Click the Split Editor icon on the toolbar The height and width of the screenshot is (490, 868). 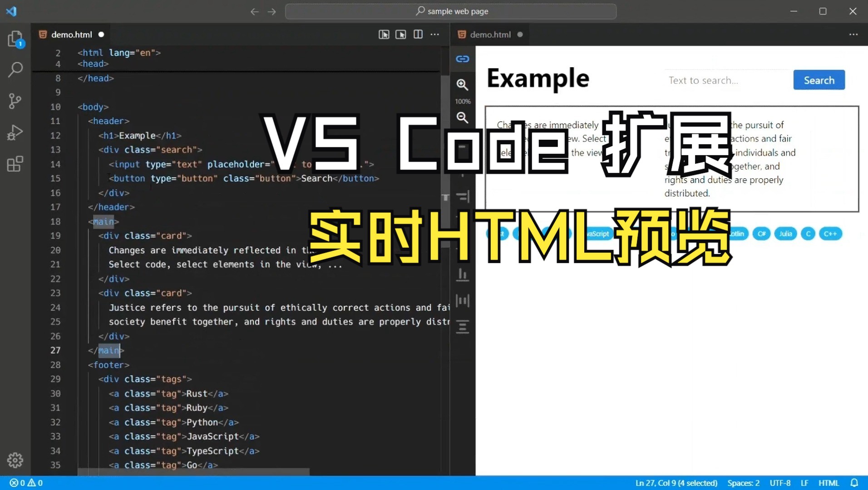point(417,34)
